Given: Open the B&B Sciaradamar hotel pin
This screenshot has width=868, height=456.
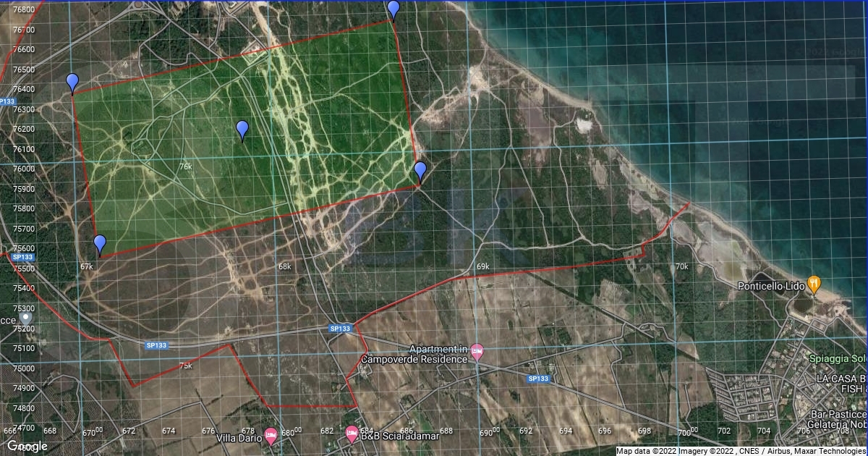Looking at the screenshot, I should pos(352,434).
